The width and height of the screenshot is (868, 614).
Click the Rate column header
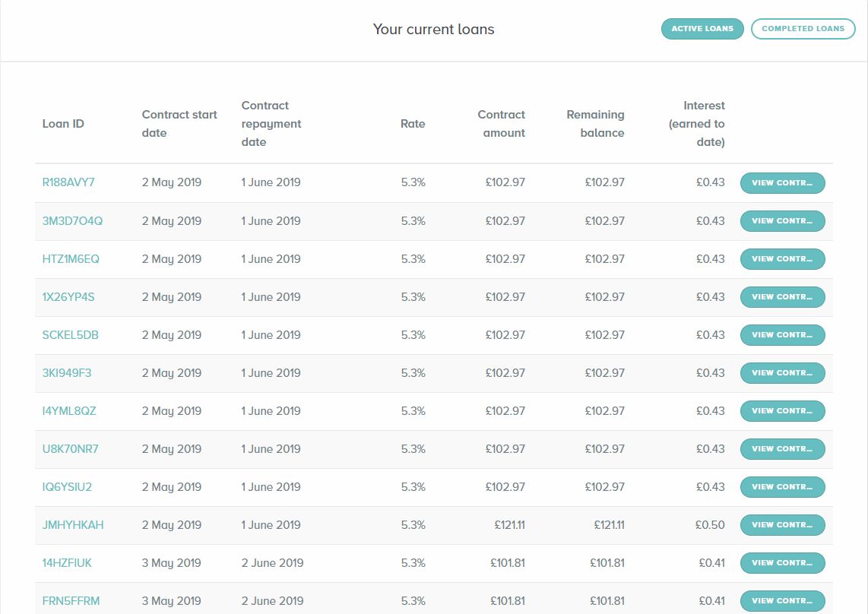pos(413,123)
